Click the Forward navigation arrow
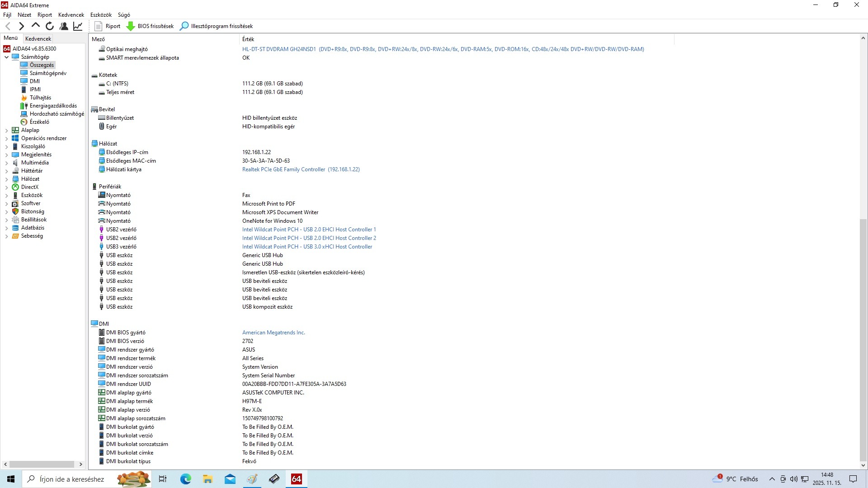Image resolution: width=868 pixels, height=488 pixels. 21,26
